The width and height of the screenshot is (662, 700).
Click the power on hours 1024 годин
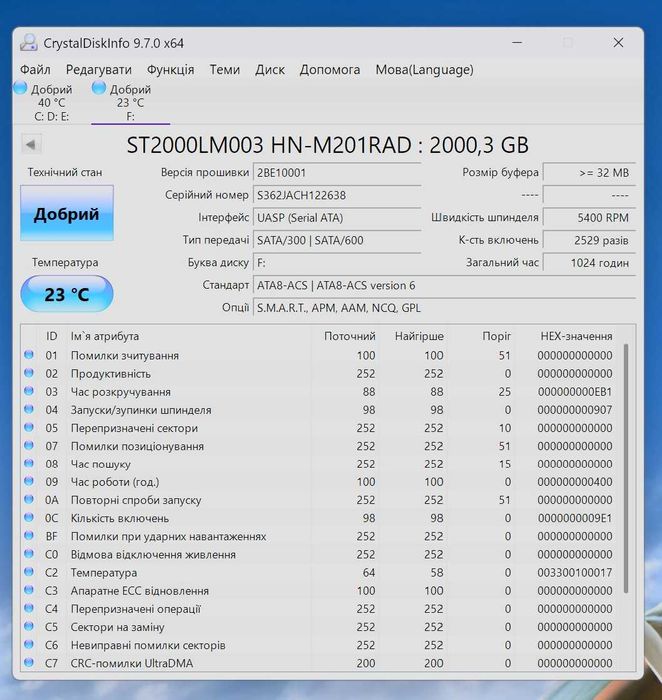coord(589,263)
